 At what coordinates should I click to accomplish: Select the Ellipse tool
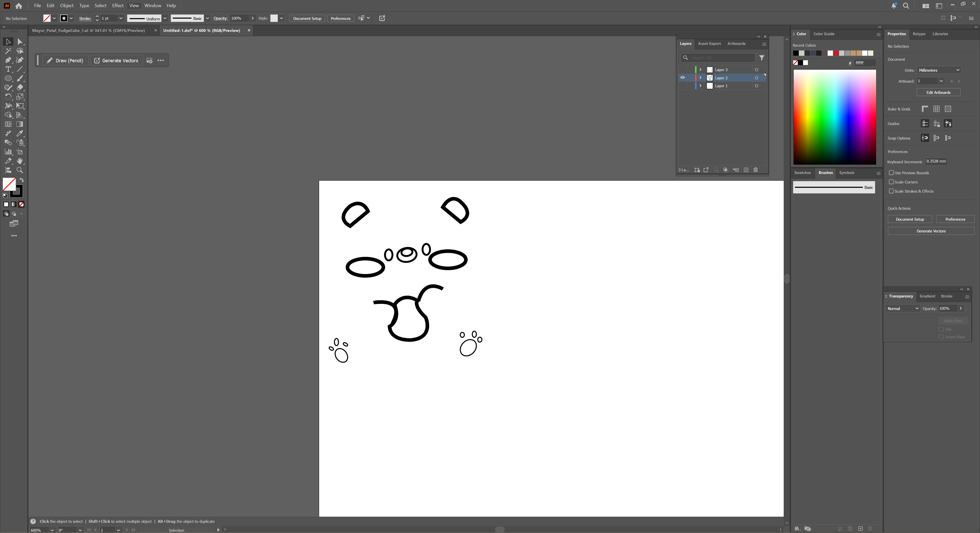(8, 78)
